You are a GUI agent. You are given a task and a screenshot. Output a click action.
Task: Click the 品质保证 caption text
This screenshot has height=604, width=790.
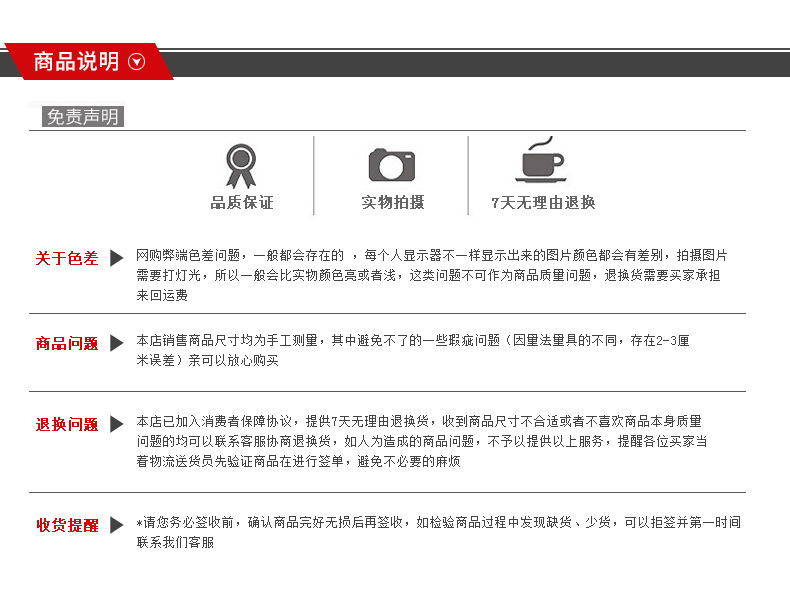242,203
